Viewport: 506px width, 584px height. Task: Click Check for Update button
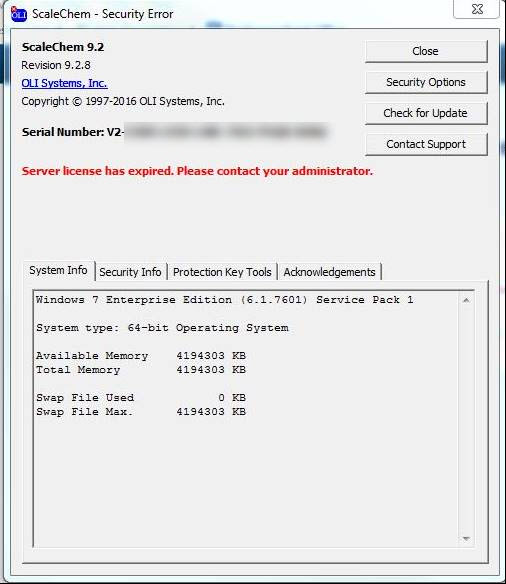[x=426, y=113]
